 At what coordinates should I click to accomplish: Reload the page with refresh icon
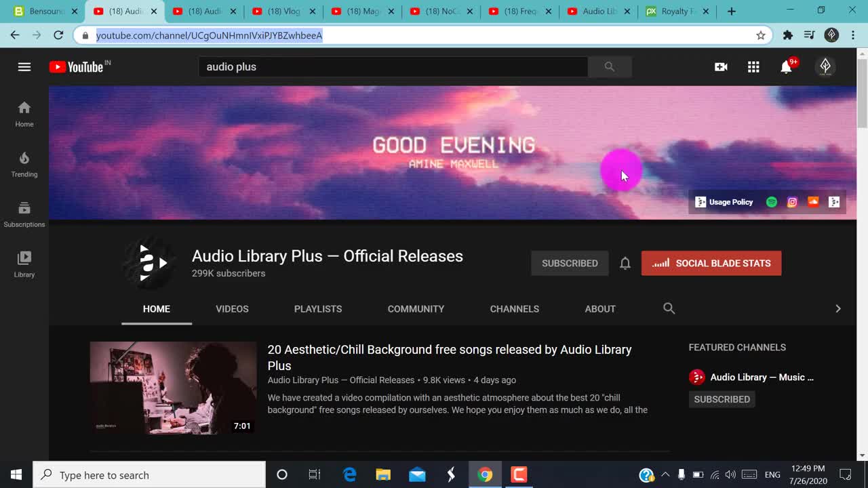(58, 35)
